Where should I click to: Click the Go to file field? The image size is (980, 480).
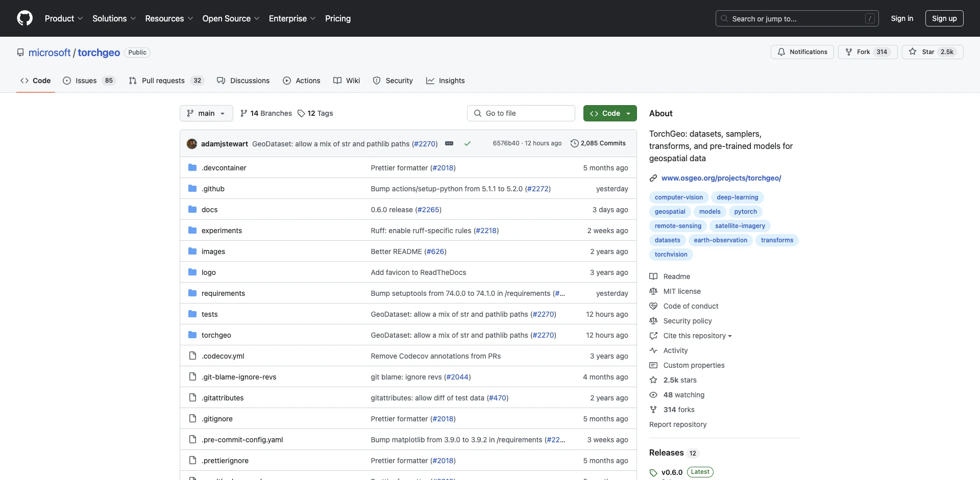[521, 113]
